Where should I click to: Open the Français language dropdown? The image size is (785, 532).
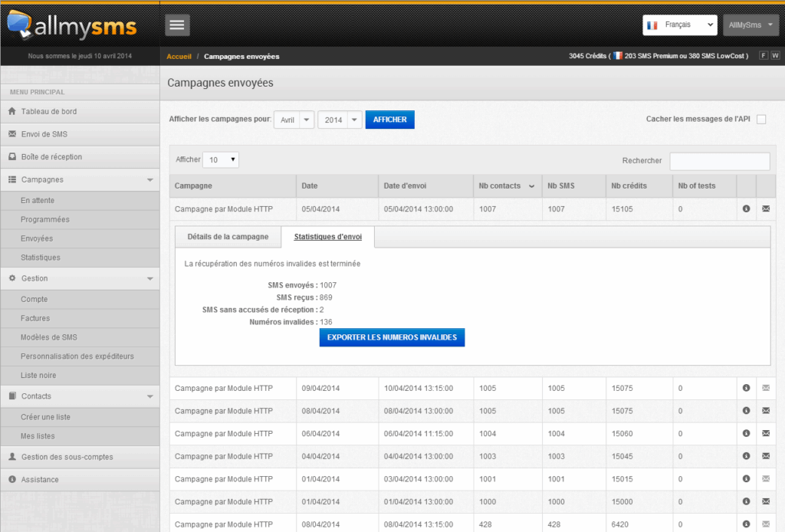tap(679, 25)
